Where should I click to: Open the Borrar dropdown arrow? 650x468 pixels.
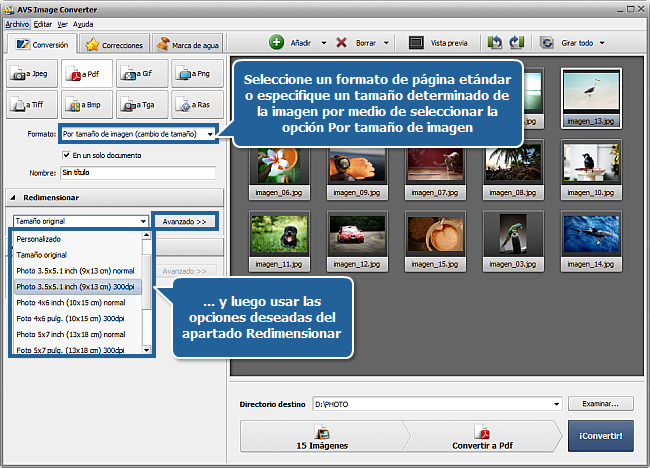pos(386,43)
